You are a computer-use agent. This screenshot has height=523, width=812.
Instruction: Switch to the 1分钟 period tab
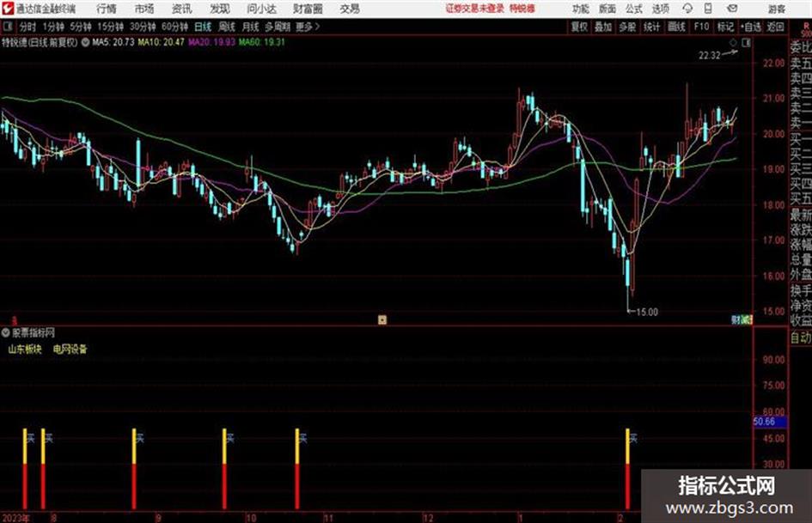click(53, 27)
